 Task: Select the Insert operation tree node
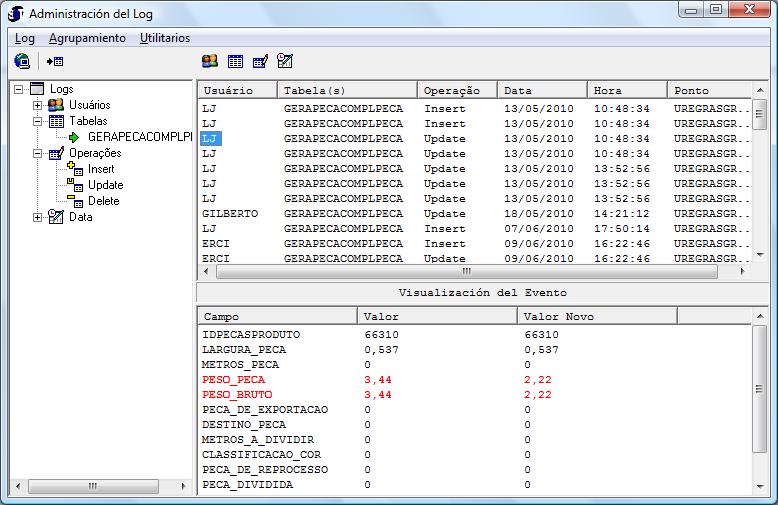tap(101, 169)
